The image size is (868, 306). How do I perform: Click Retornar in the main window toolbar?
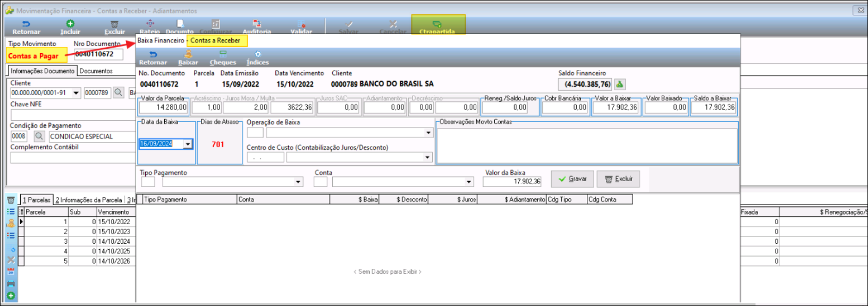26,27
